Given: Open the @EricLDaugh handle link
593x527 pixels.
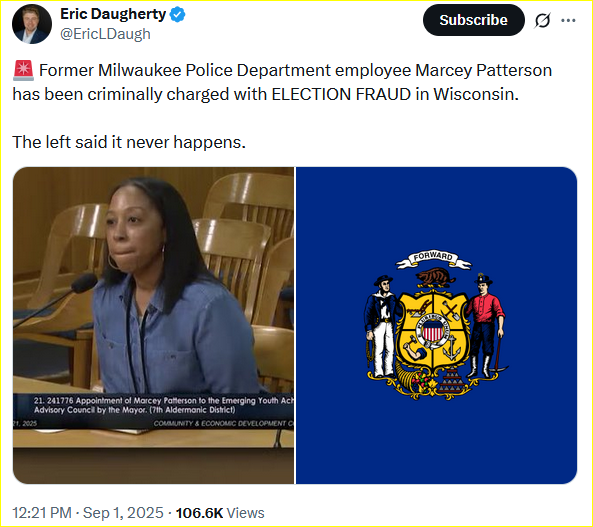Looking at the screenshot, I should 106,34.
